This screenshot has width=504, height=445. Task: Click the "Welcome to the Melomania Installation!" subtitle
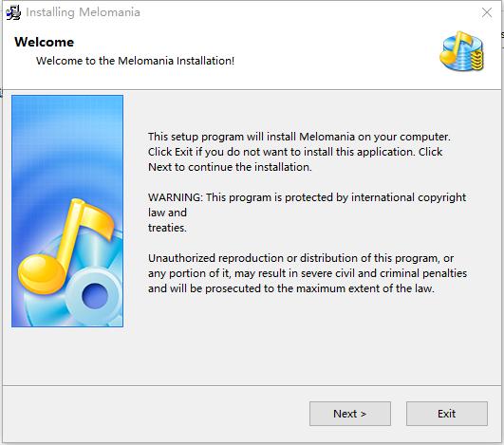tap(135, 61)
